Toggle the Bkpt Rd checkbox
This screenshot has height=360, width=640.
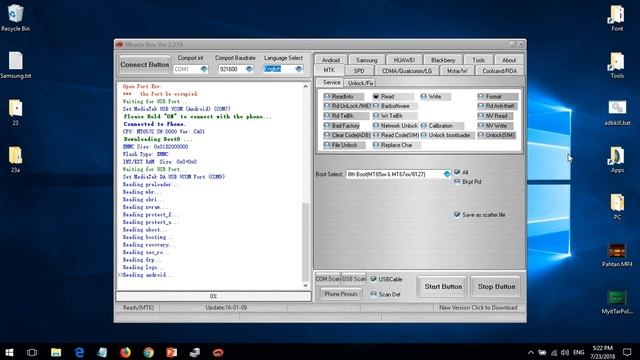(457, 182)
